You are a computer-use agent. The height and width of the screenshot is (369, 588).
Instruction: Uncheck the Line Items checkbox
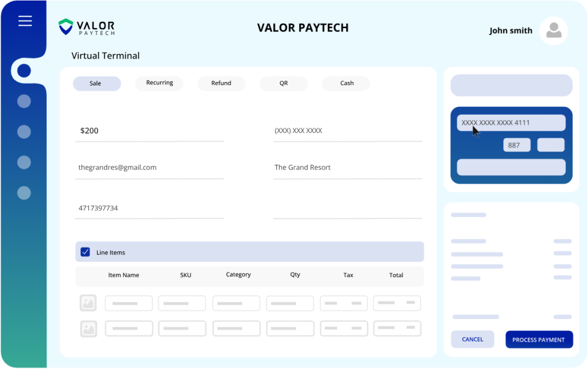[x=85, y=252]
